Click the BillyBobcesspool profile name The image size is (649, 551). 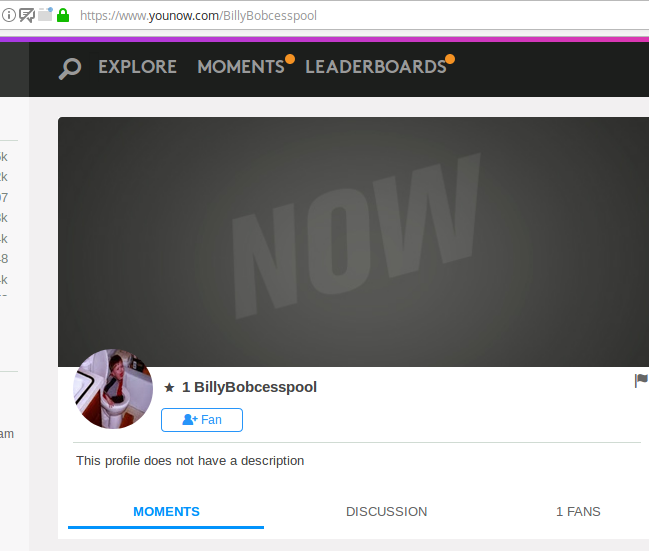point(255,387)
